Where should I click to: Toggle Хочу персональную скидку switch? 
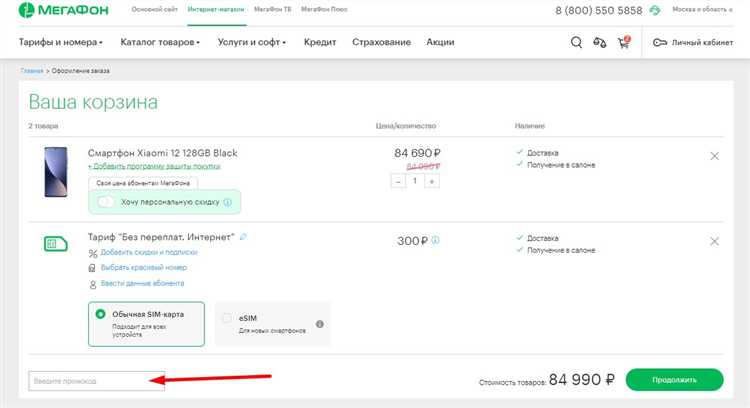coord(105,202)
